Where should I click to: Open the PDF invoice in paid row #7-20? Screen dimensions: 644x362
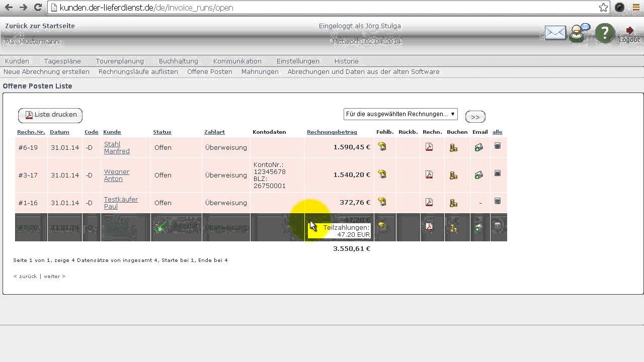[429, 226]
